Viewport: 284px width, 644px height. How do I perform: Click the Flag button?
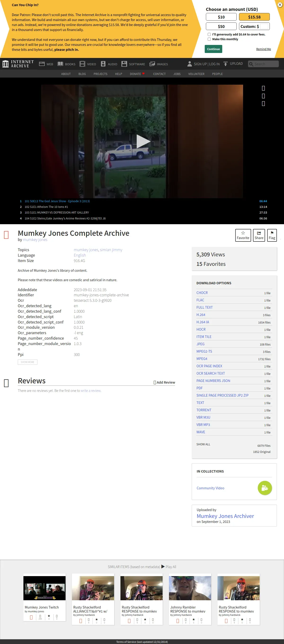click(x=272, y=235)
